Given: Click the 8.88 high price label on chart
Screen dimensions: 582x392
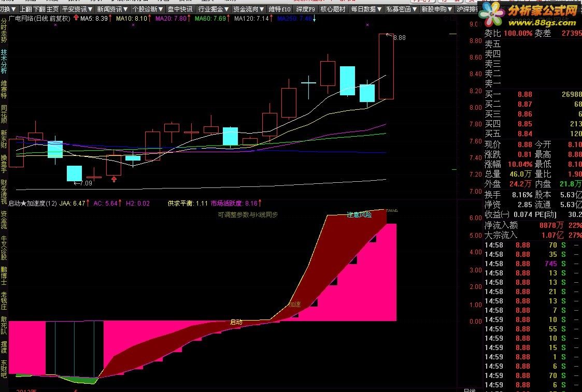Looking at the screenshot, I should [x=400, y=37].
